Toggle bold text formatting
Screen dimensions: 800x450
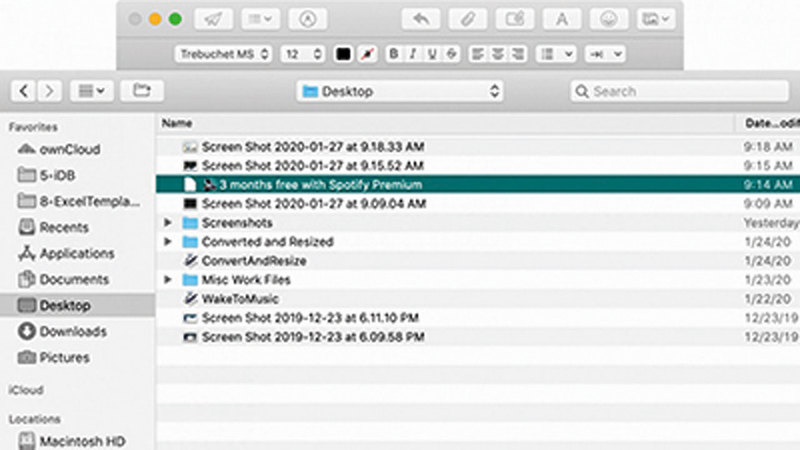coord(393,53)
